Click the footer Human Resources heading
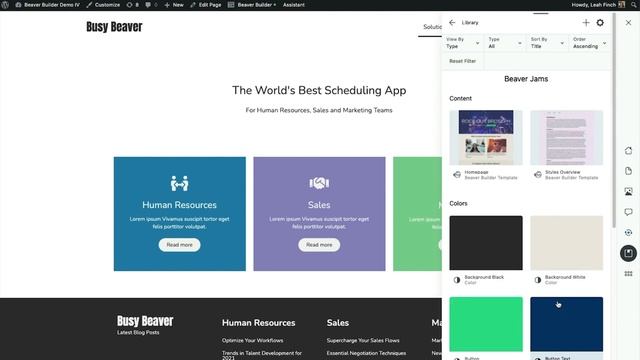This screenshot has height=360, width=640. (x=259, y=323)
